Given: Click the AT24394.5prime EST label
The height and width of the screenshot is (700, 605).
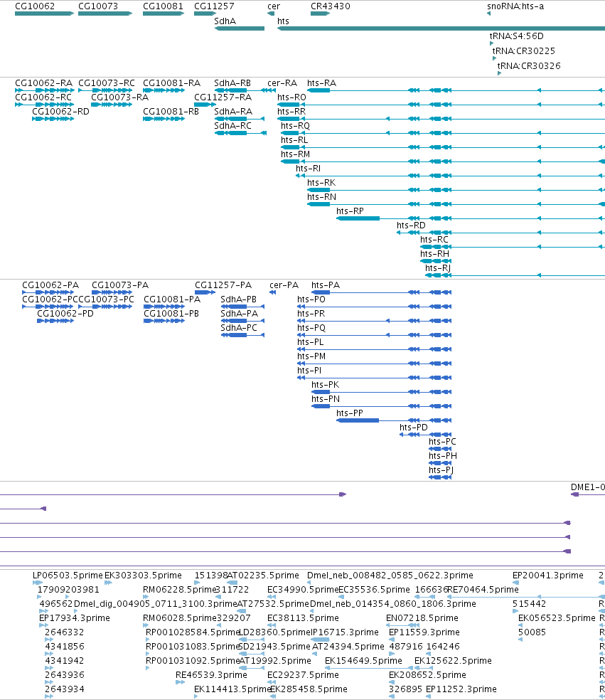Looking at the screenshot, I should 348,647.
